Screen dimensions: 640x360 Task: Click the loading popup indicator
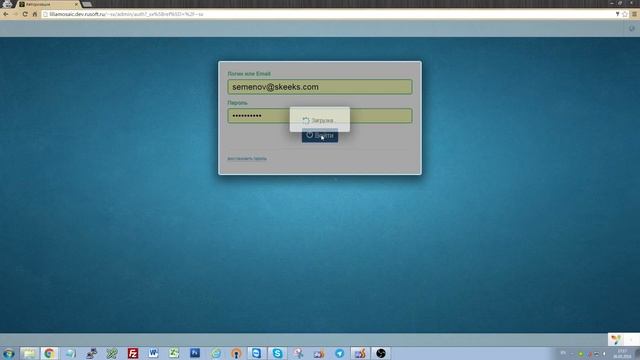click(x=320, y=120)
